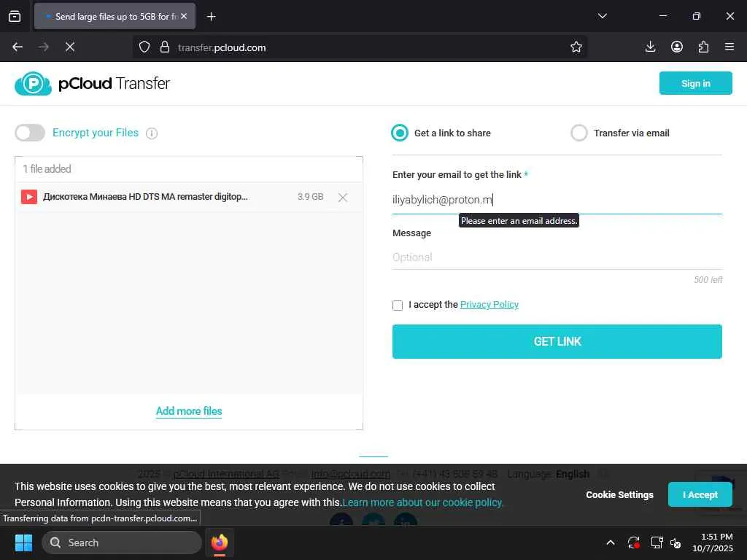Viewport: 747px width, 560px height.
Task: Open Firefox account icon
Action: tap(677, 47)
